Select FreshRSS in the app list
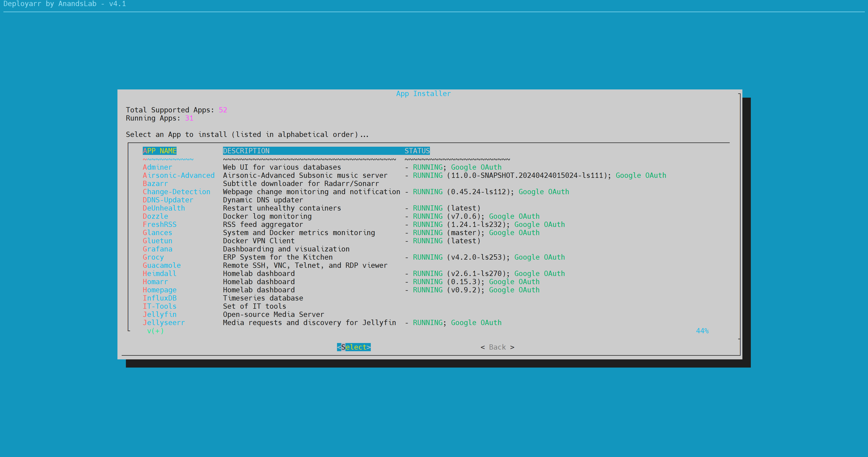This screenshot has width=868, height=457. (x=159, y=225)
